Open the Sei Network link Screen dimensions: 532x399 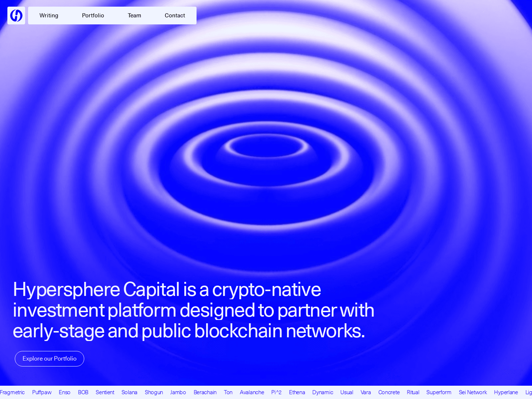tap(473, 392)
